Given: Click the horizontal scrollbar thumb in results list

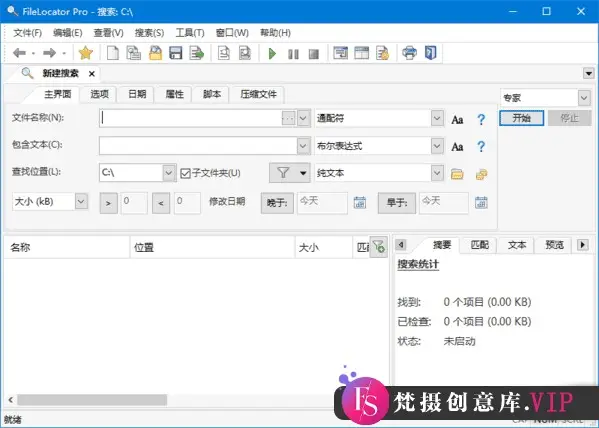Looking at the screenshot, I should pyautogui.click(x=92, y=400).
